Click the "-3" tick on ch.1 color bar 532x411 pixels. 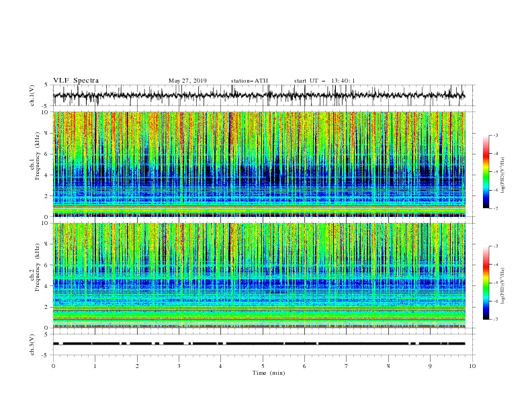[496, 135]
